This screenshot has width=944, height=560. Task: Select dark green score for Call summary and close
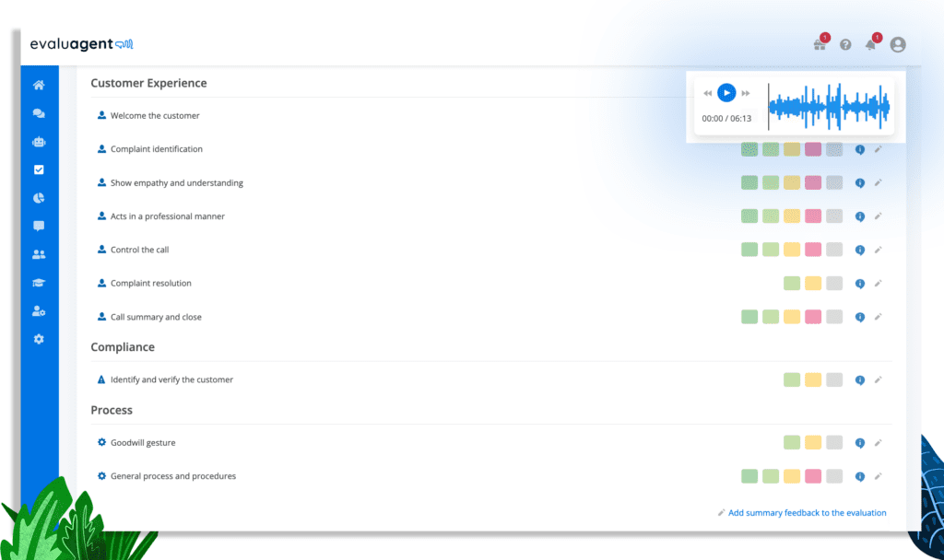coord(749,317)
